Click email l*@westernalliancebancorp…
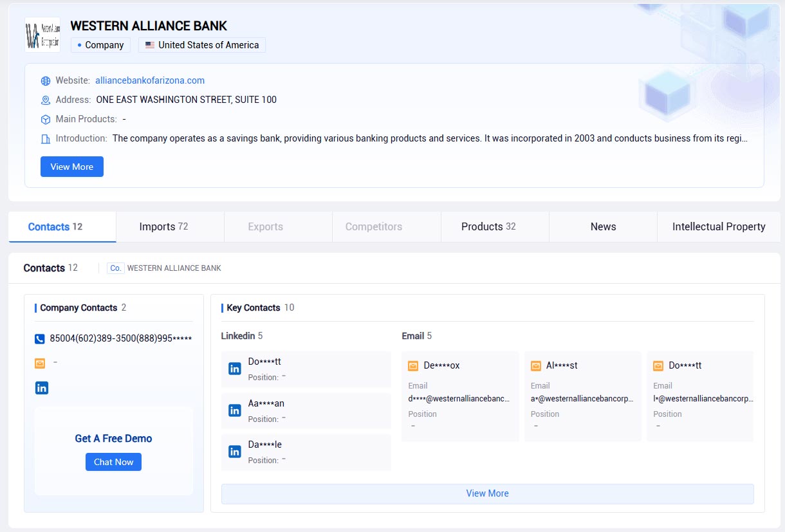785x532 pixels. (x=703, y=399)
